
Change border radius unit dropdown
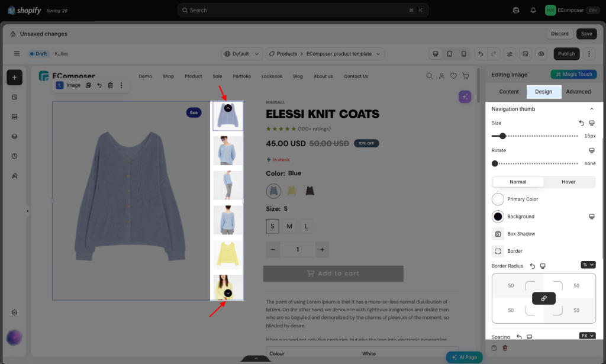tap(588, 265)
